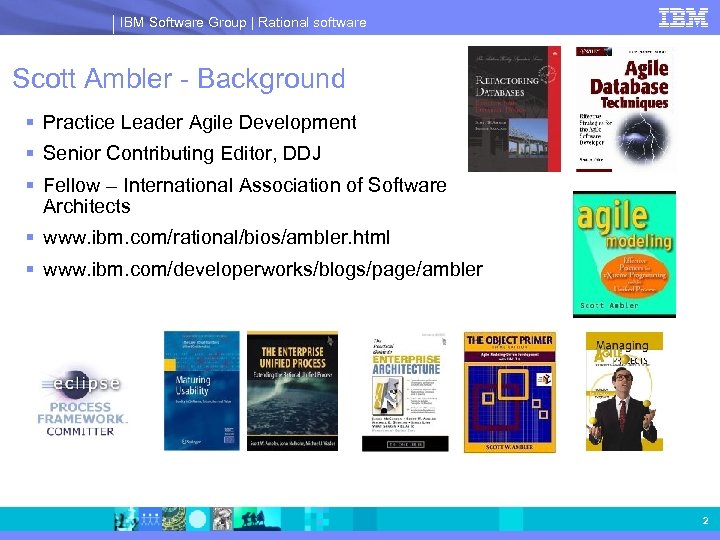The width and height of the screenshot is (720, 540).
Task: Click the IBM logo in the header
Action: (683, 18)
